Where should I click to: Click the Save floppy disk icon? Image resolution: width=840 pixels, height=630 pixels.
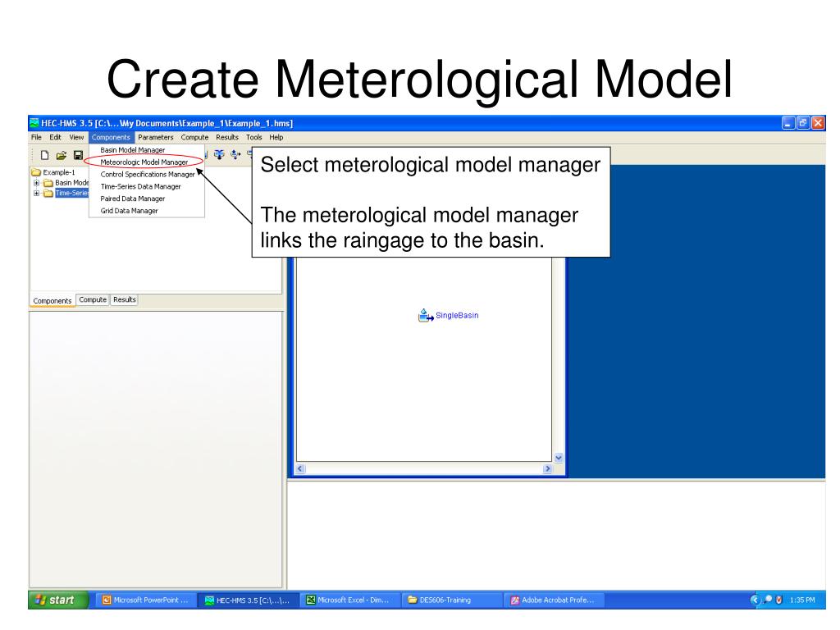pos(78,155)
